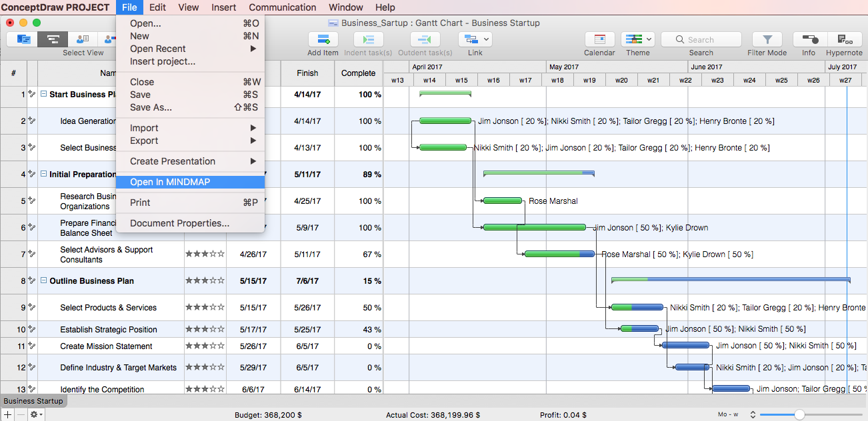Click the task type icon in row 2
This screenshot has width=868, height=421.
32,121
